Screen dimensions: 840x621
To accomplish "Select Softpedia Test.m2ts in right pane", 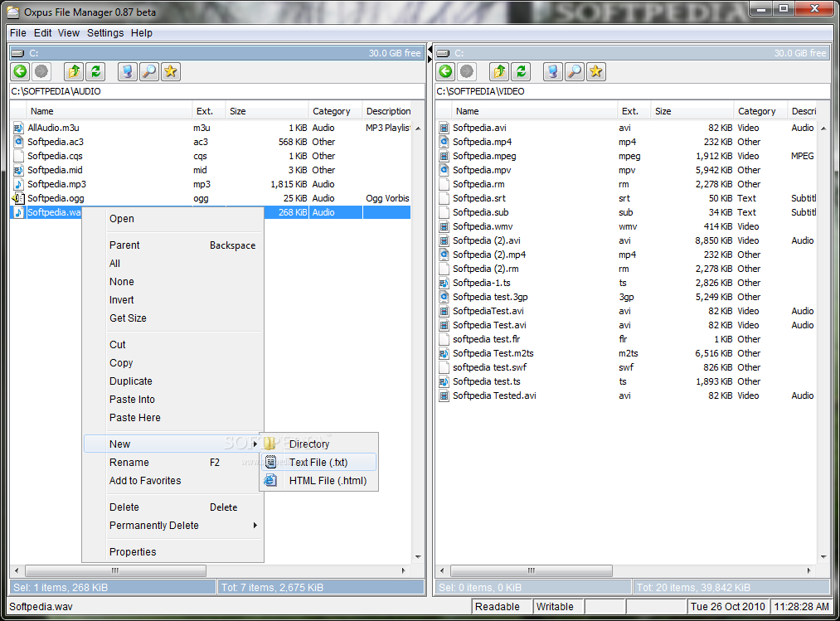I will point(626,353).
